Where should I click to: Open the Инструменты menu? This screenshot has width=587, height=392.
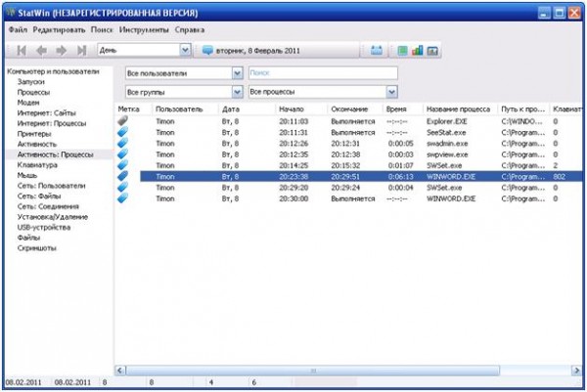coord(144,29)
